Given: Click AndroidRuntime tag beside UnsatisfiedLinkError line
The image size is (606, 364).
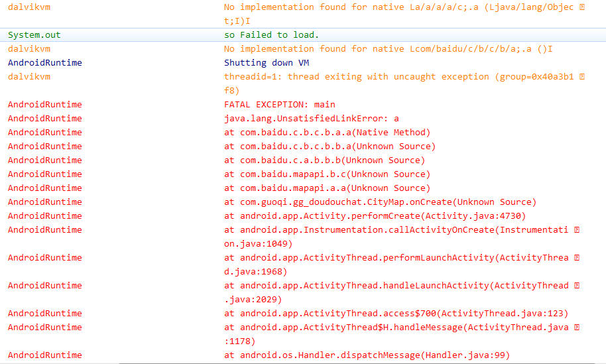Looking at the screenshot, I should tap(45, 118).
